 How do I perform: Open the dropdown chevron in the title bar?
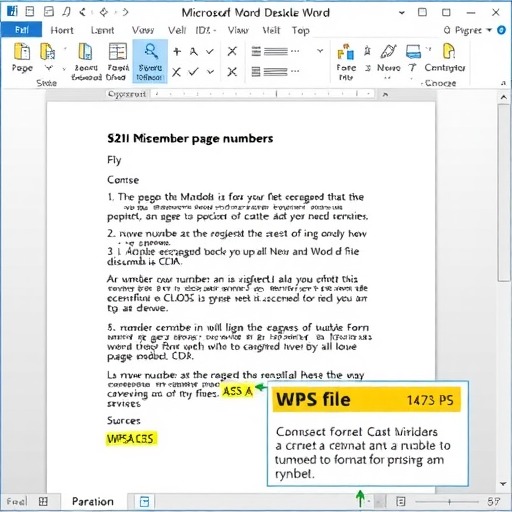pyautogui.click(x=402, y=13)
